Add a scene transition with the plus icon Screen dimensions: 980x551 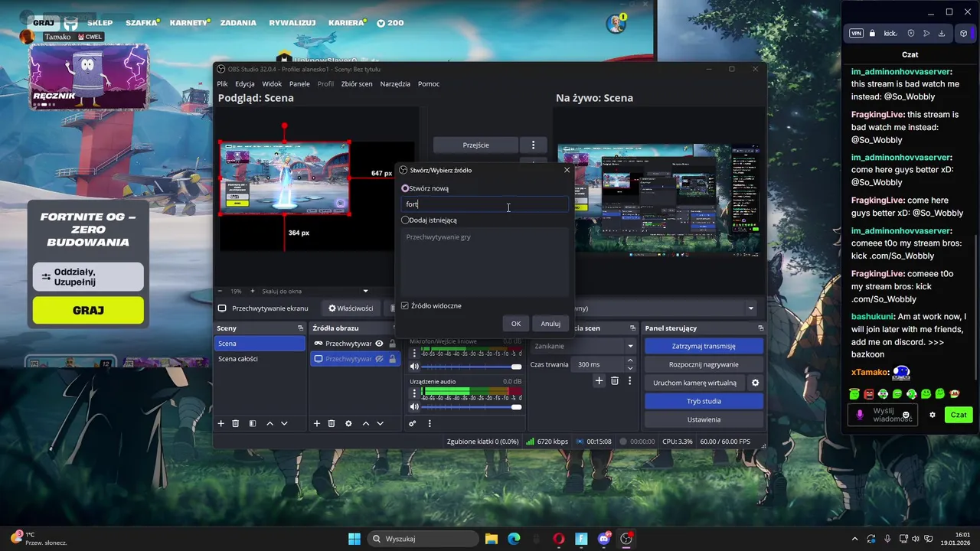[x=599, y=380]
